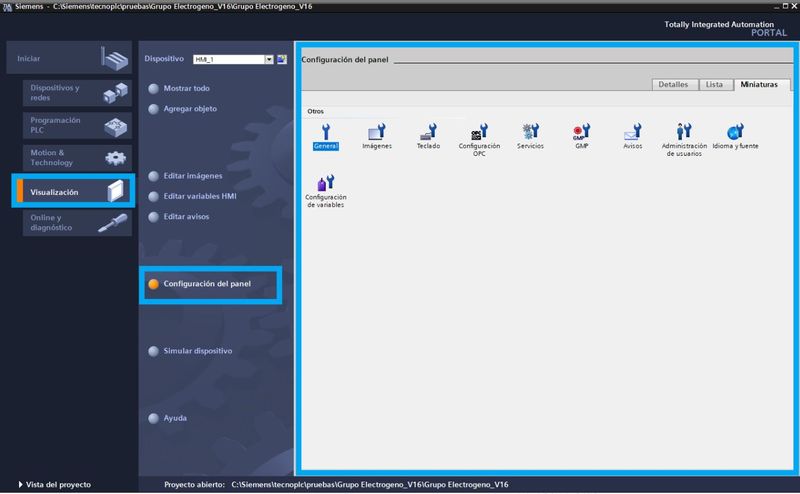
Task: Click the Proyecto abierto path text
Action: (x=370, y=485)
